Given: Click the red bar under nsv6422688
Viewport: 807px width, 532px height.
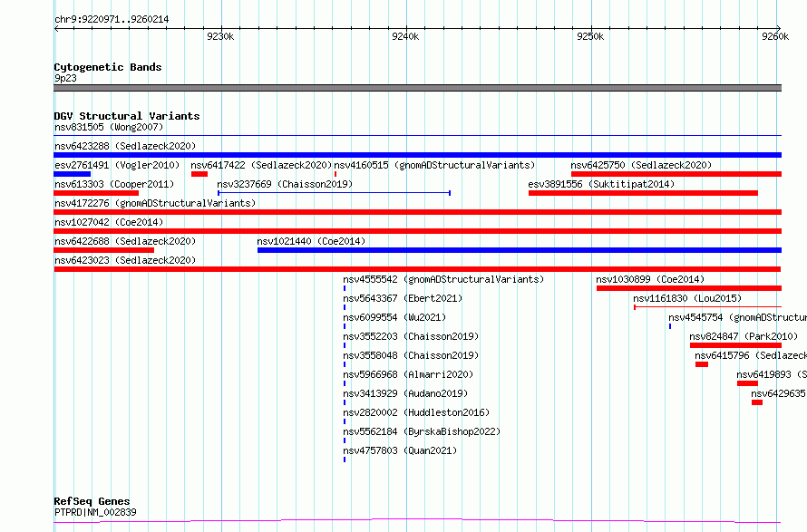Looking at the screenshot, I should coord(104,250).
